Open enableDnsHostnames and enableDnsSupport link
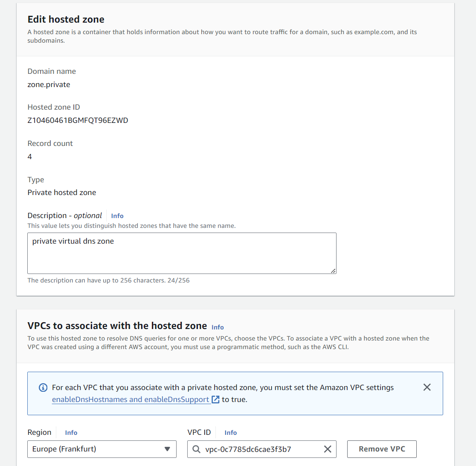Image resolution: width=476 pixels, height=466 pixels. (131, 400)
